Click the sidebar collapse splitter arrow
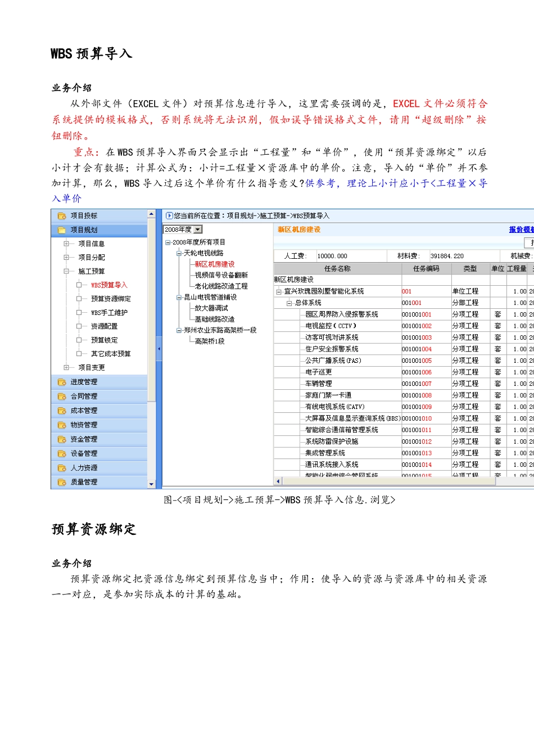534x756 pixels. tap(159, 349)
